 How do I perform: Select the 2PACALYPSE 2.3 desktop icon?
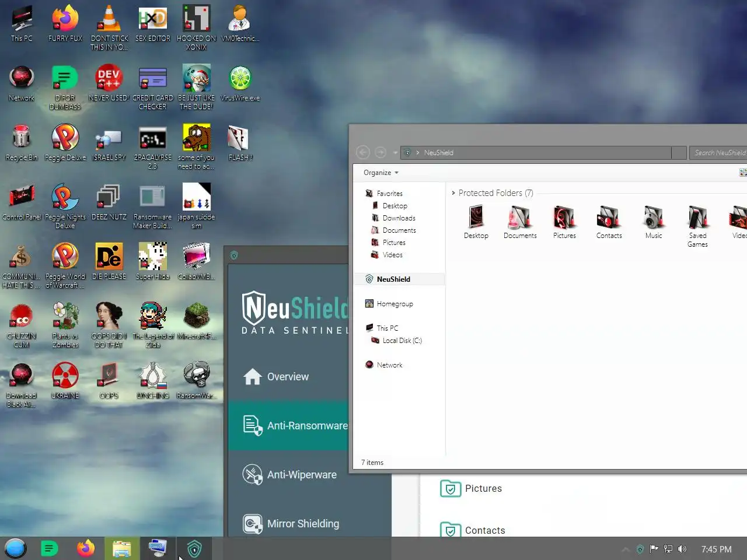(x=153, y=147)
